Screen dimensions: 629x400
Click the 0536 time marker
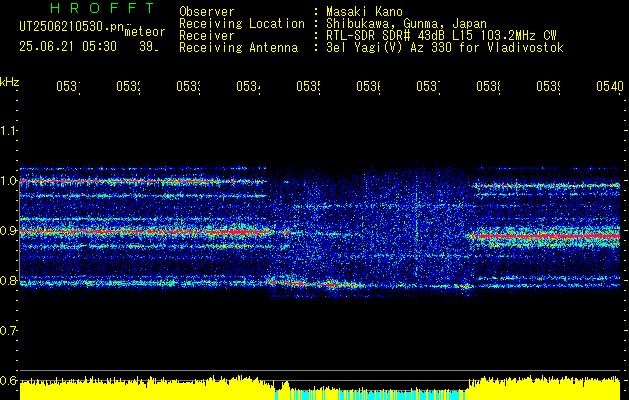tap(369, 86)
